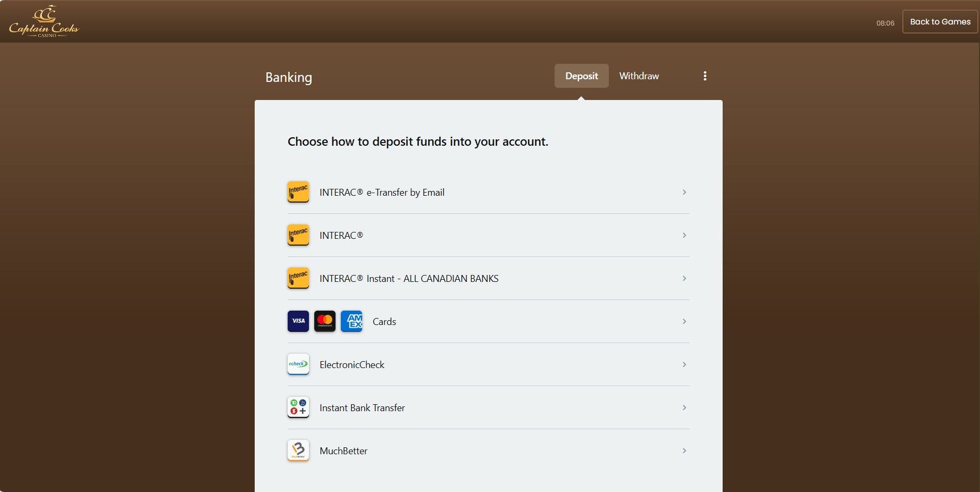
Task: Click the Captain Cooks Casino logo
Action: tap(44, 21)
